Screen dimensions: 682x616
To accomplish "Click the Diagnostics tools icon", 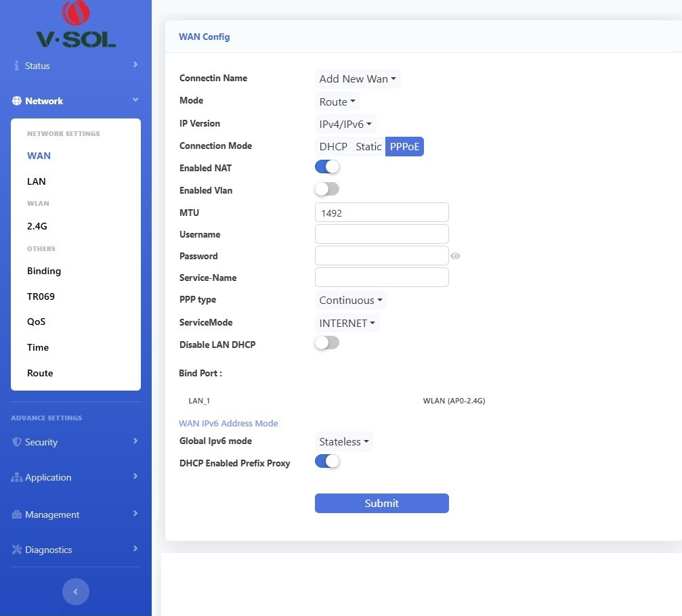I will [17, 550].
